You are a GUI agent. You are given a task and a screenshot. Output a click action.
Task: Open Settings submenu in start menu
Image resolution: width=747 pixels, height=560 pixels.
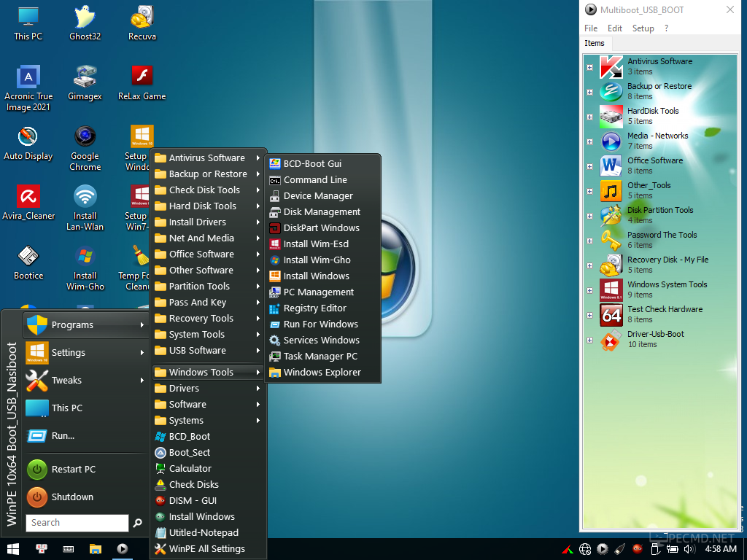coord(86,352)
